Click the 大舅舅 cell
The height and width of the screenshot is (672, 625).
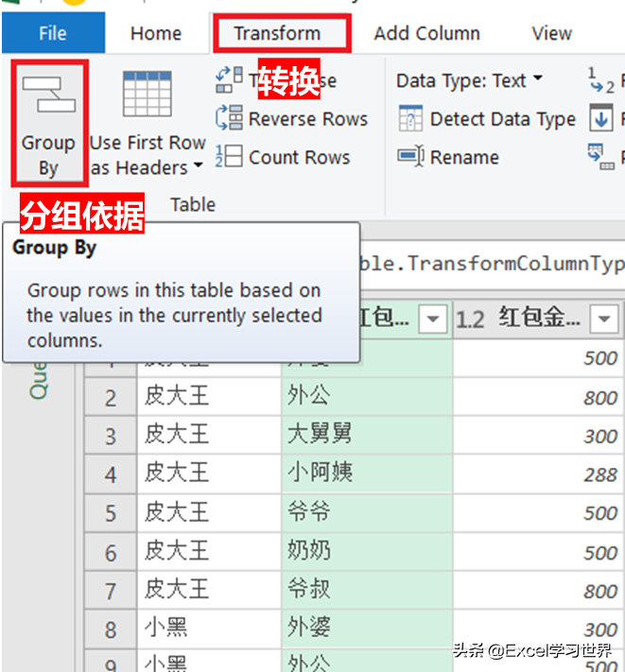(368, 435)
